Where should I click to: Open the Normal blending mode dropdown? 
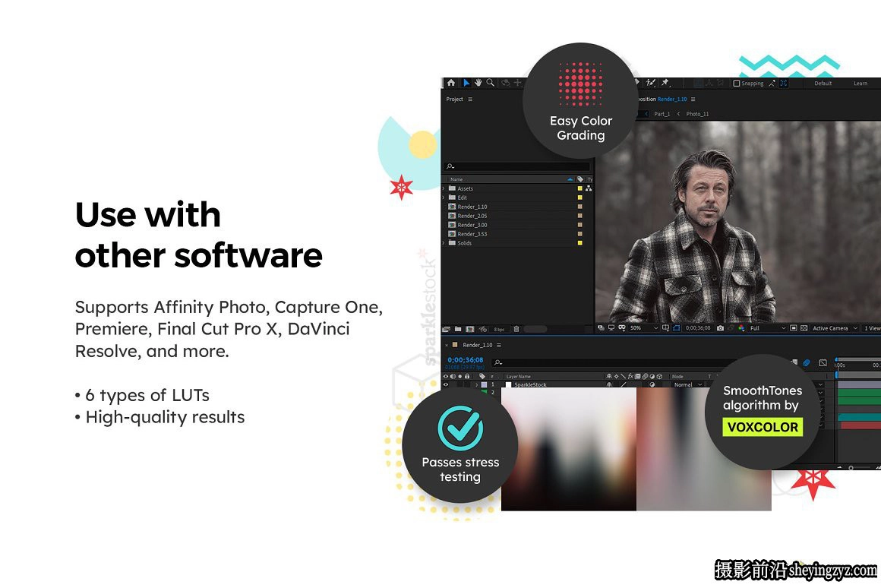[x=688, y=385]
